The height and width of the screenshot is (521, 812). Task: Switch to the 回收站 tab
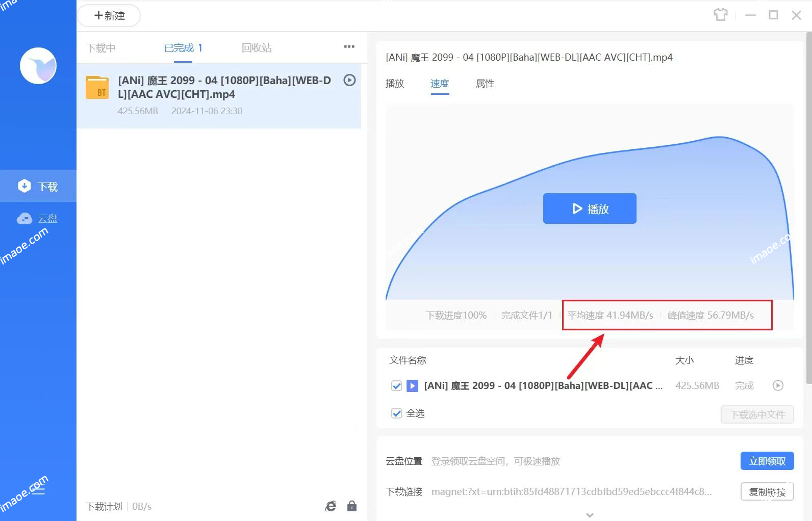tap(257, 48)
